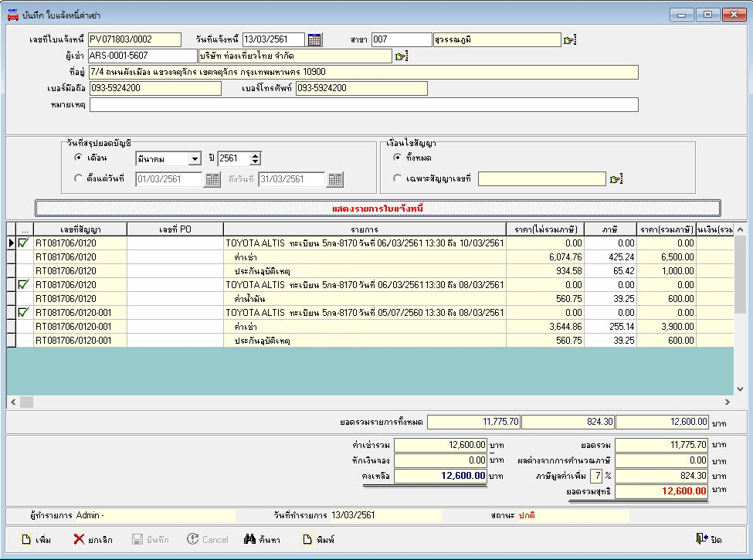Toggle checkbox on RT081706/0120-001 row
This screenshot has width=753, height=560.
tap(23, 312)
